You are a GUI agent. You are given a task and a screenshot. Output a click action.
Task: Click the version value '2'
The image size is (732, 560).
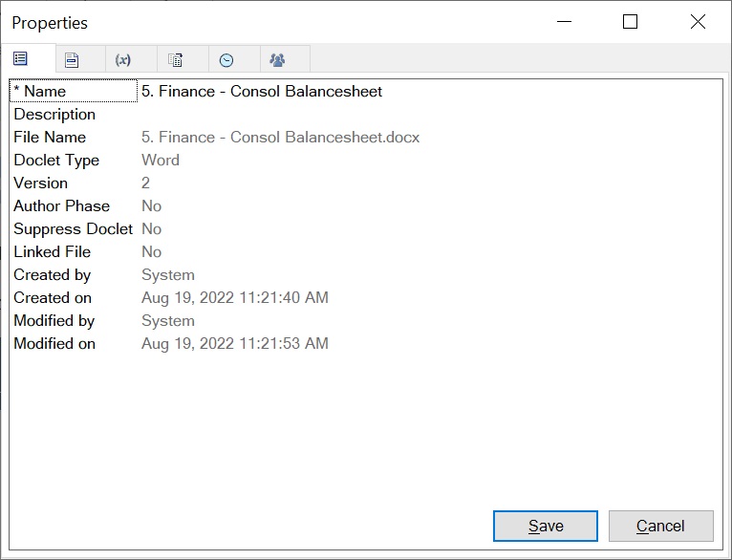(145, 183)
